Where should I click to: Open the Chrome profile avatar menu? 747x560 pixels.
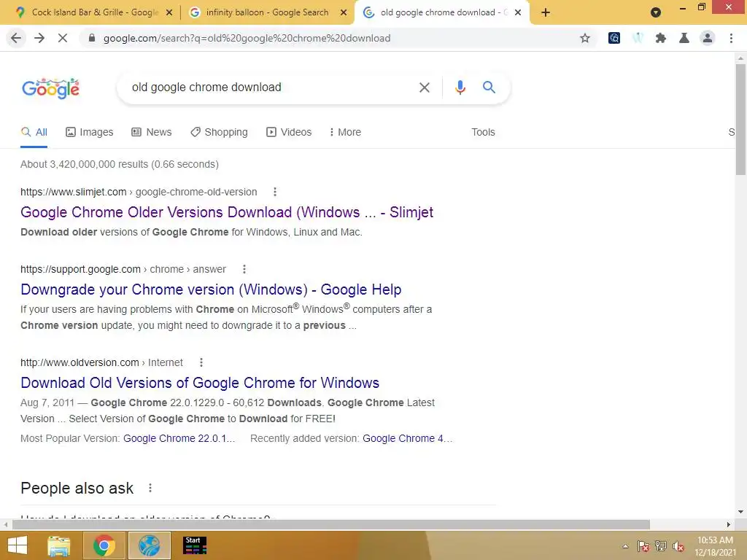[708, 38]
